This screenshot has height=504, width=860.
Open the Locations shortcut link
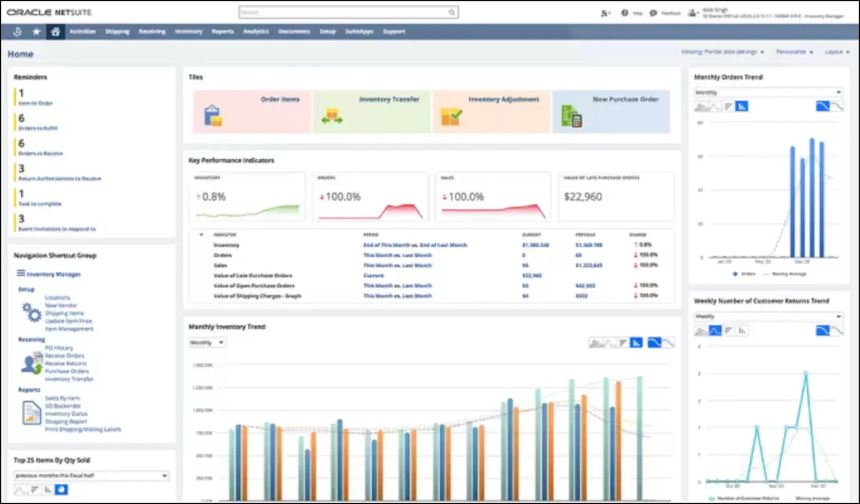pos(57,298)
